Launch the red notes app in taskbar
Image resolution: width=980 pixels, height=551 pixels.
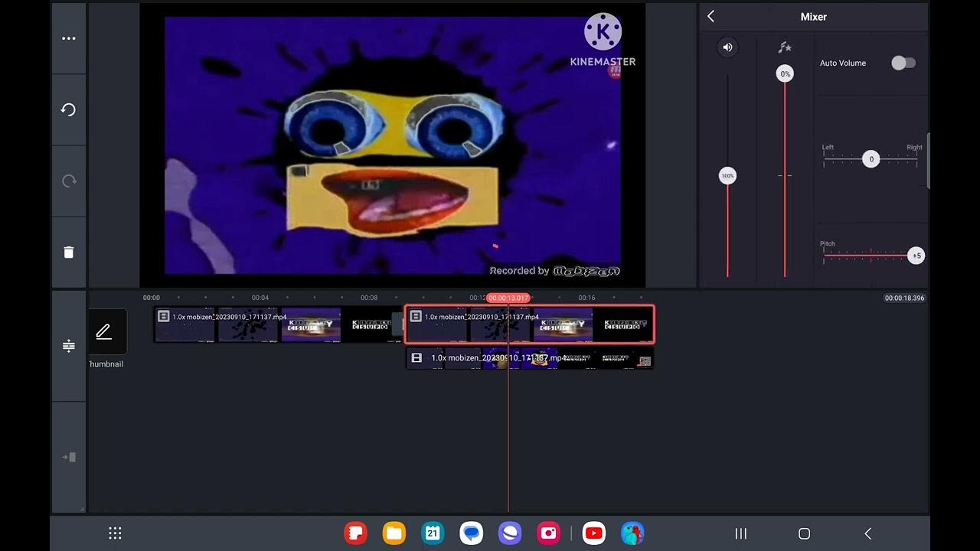356,533
